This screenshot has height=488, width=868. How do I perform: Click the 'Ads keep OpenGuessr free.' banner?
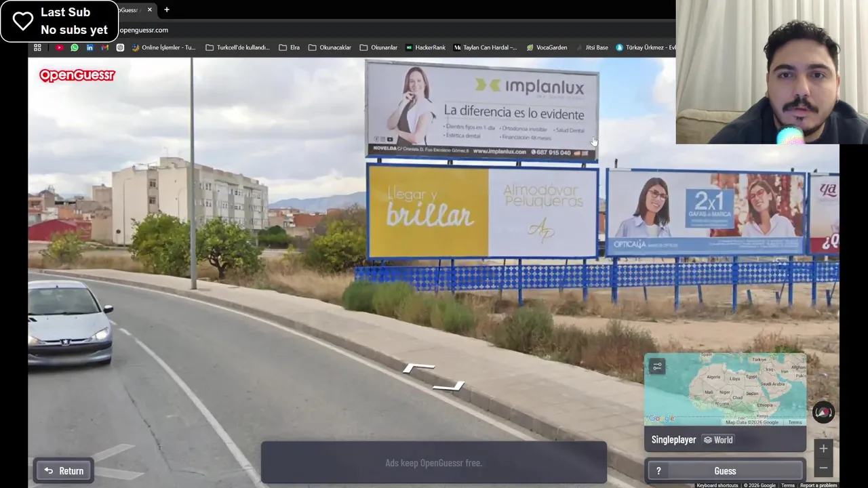tap(434, 463)
